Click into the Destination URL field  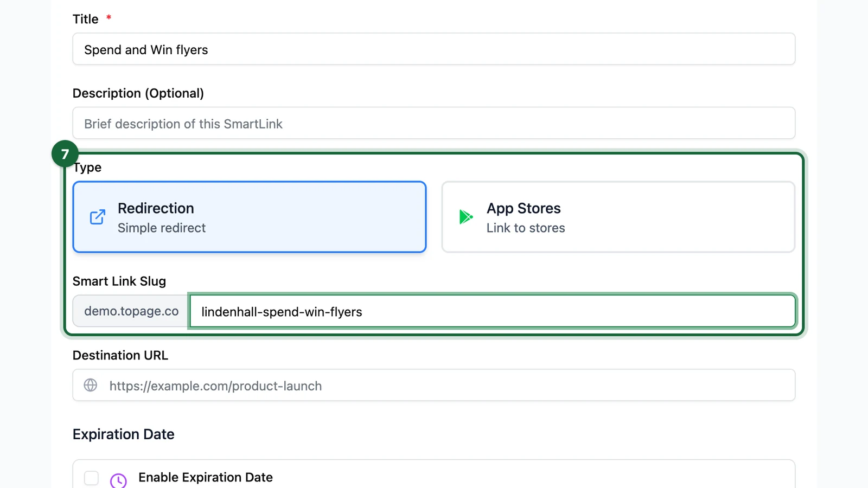tap(434, 385)
